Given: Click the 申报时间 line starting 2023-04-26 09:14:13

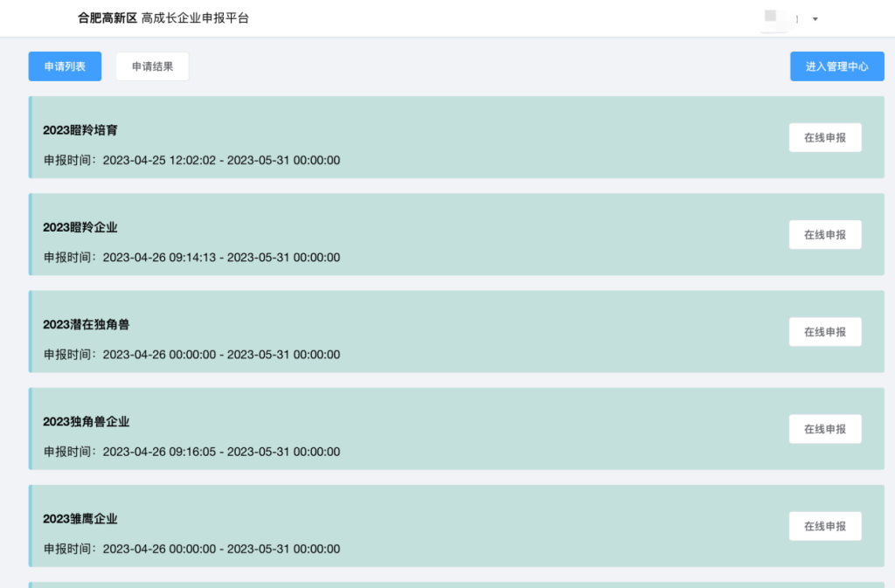Looking at the screenshot, I should point(192,257).
